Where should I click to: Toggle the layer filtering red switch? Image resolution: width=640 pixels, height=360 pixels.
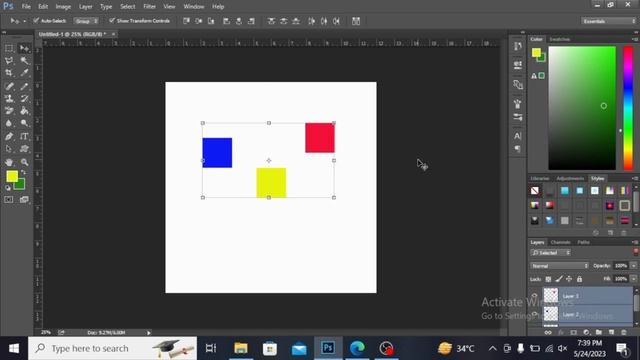pos(636,252)
